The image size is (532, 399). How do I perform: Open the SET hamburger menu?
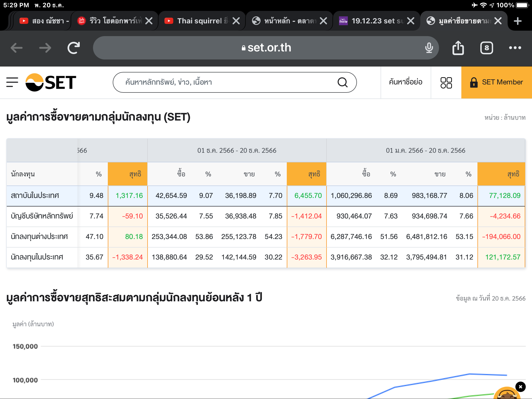[12, 82]
